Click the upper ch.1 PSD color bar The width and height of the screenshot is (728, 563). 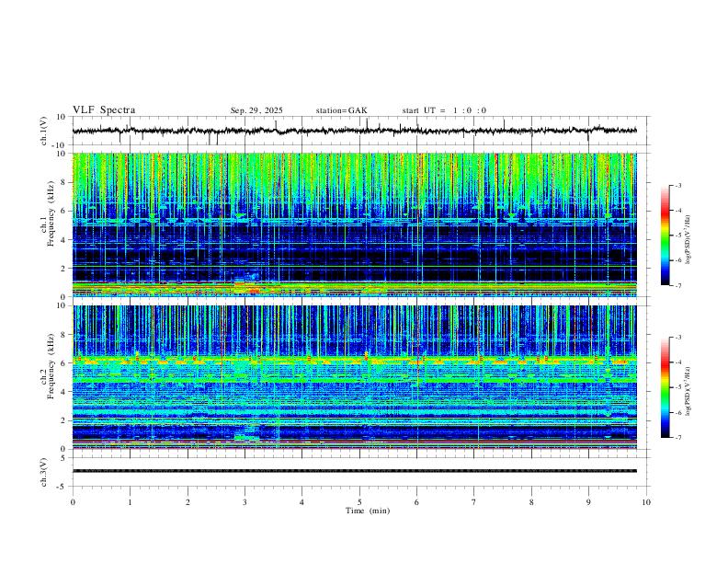tap(665, 236)
